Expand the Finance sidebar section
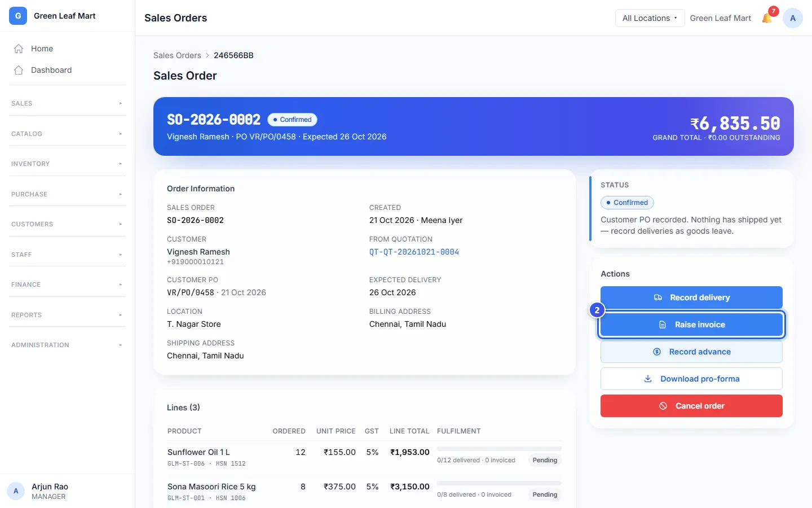Image resolution: width=812 pixels, height=508 pixels. tap(67, 284)
